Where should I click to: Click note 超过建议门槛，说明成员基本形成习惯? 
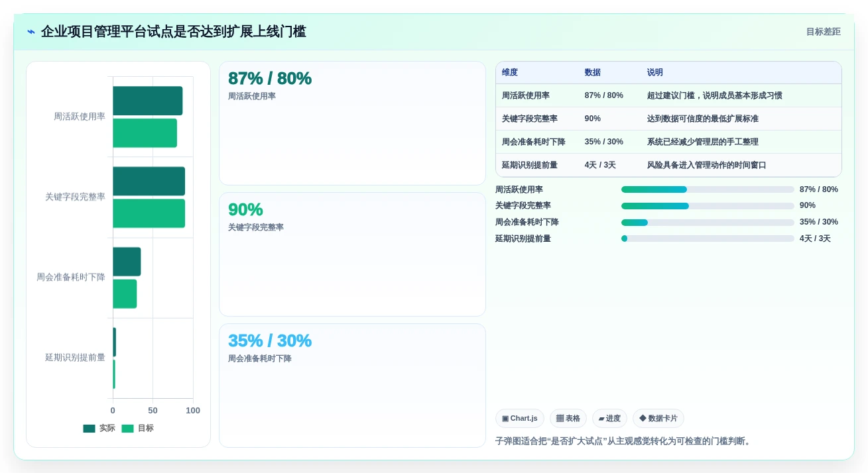[715, 95]
